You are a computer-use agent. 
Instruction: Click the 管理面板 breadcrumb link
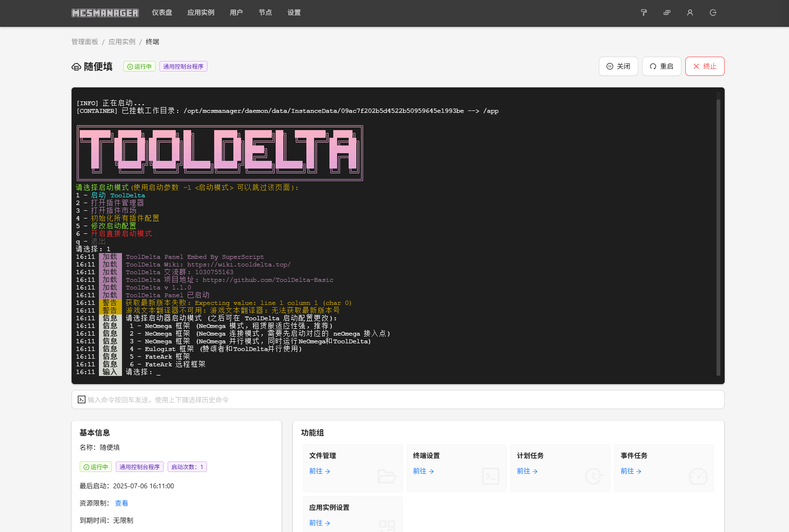pyautogui.click(x=85, y=42)
